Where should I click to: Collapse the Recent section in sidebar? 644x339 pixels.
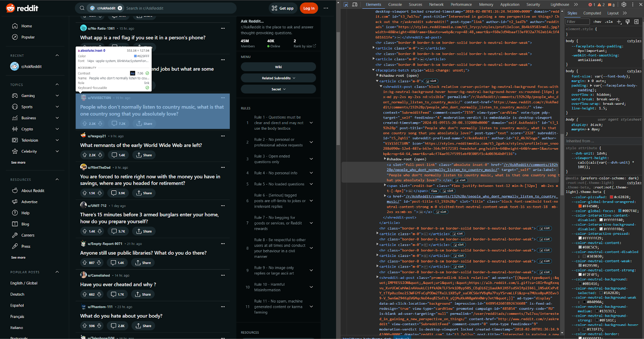(57, 55)
